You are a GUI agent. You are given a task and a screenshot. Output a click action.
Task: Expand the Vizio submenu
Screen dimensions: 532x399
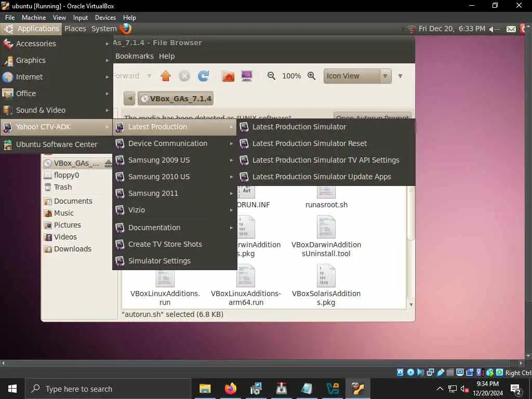tap(175, 210)
